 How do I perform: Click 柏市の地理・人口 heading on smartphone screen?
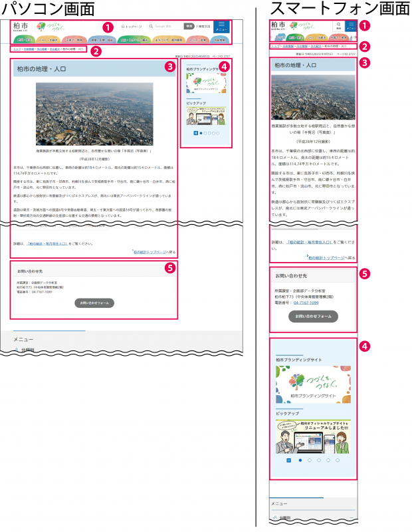tap(295, 65)
